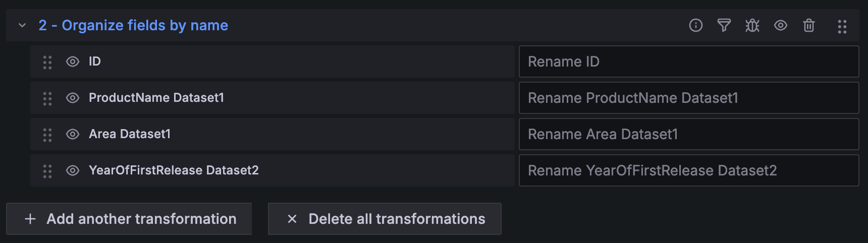Image resolution: width=868 pixels, height=243 pixels.
Task: Click drag handle for ID field
Action: 47,62
